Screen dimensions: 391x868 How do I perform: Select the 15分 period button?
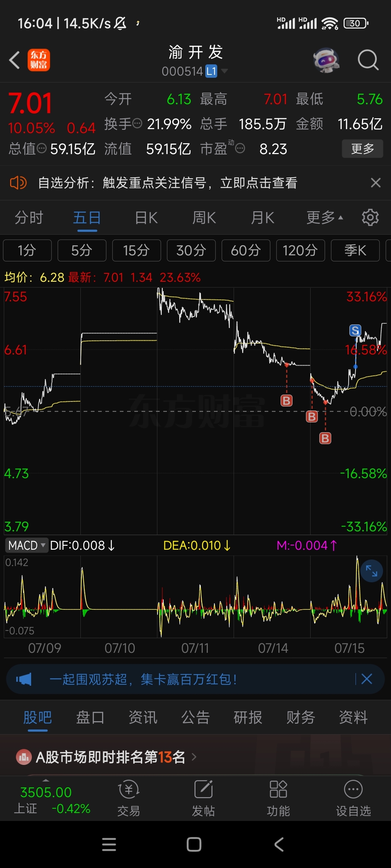pyautogui.click(x=136, y=250)
